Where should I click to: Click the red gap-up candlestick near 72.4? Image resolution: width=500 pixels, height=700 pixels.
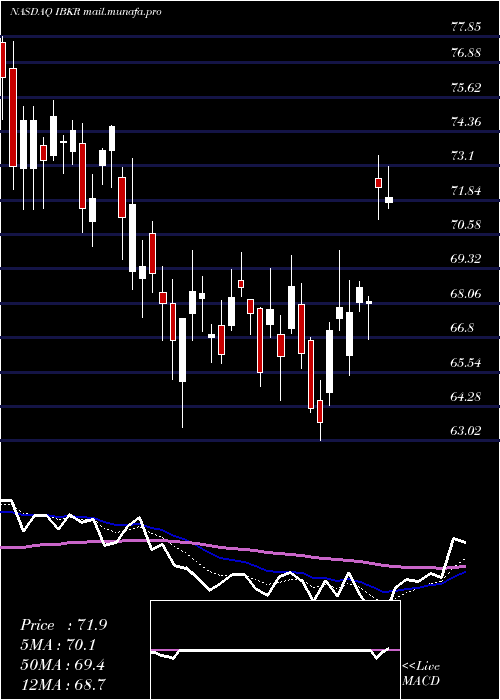point(379,183)
